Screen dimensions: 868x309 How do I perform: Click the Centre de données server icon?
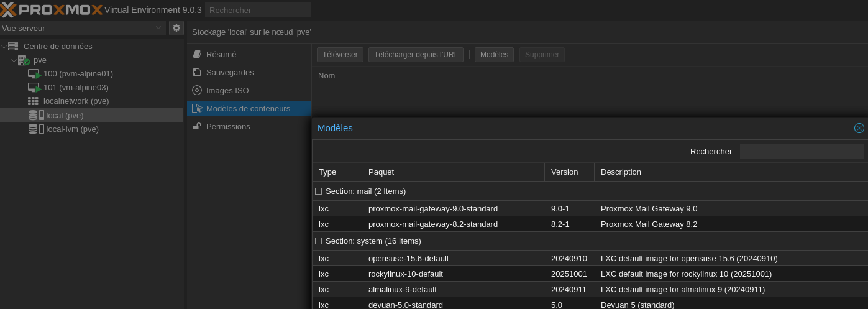tap(13, 47)
